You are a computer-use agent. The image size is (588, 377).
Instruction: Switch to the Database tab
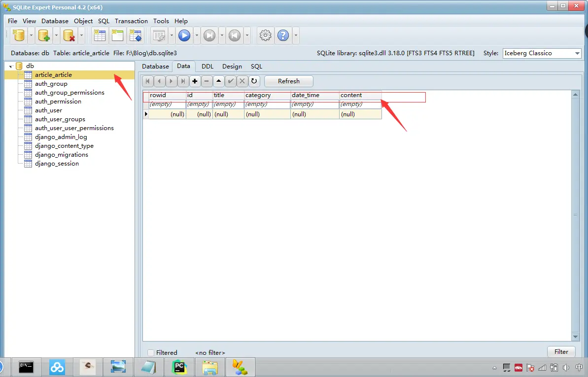(155, 67)
